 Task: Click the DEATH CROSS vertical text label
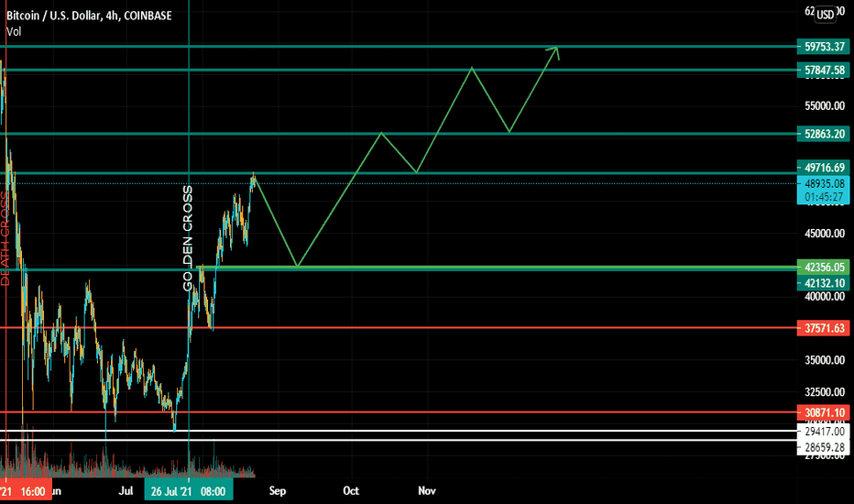tap(5, 238)
